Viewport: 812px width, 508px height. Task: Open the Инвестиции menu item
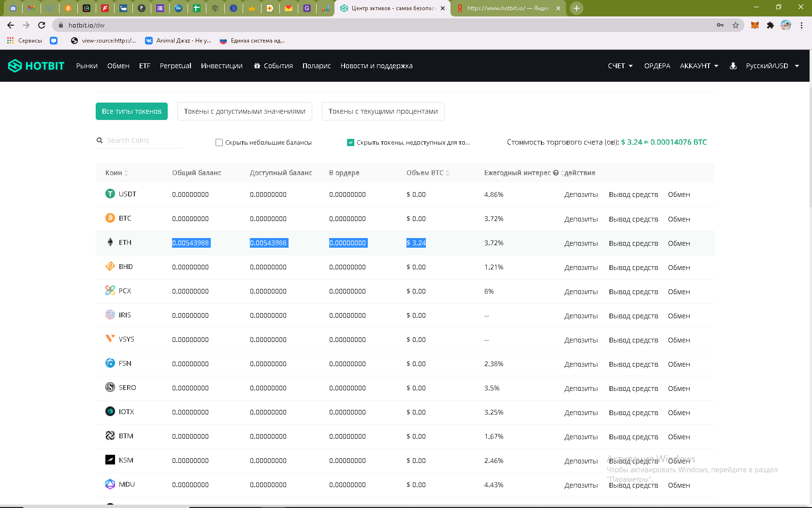point(222,66)
